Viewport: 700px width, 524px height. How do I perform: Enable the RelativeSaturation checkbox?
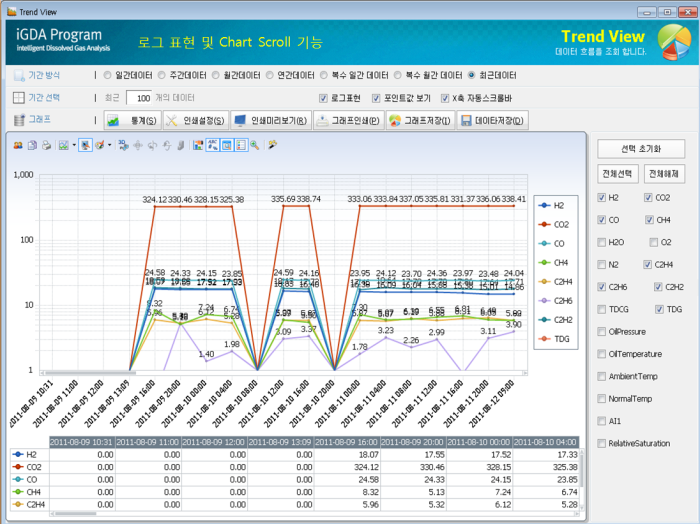(x=602, y=443)
